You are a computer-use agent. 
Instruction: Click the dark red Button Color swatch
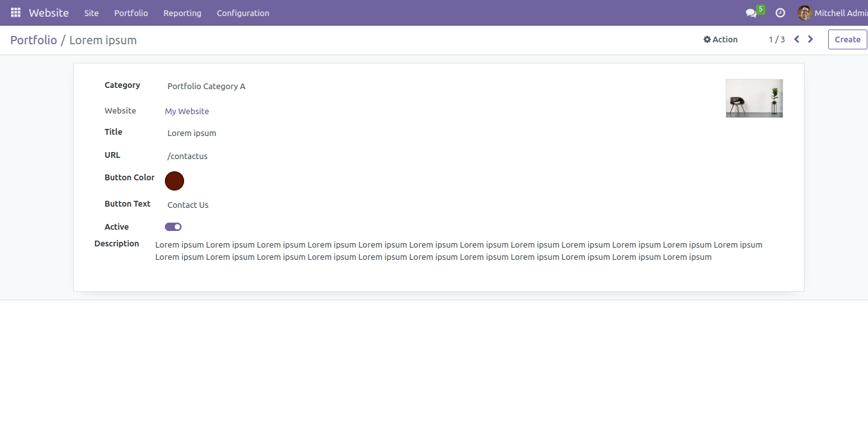174,181
